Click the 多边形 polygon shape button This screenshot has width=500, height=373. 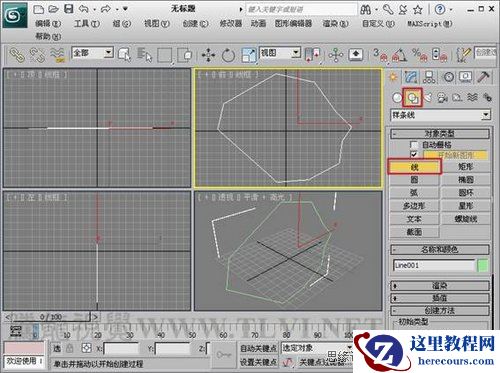pos(414,206)
